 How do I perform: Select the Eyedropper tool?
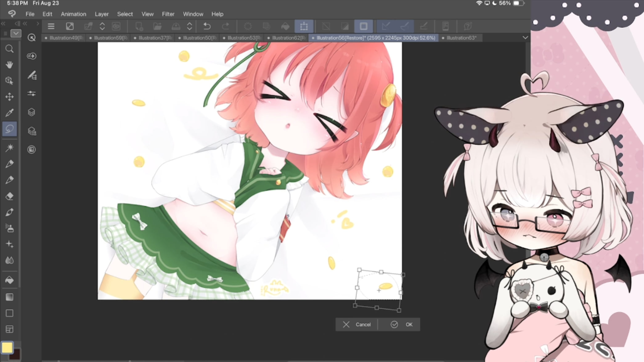coord(10,113)
